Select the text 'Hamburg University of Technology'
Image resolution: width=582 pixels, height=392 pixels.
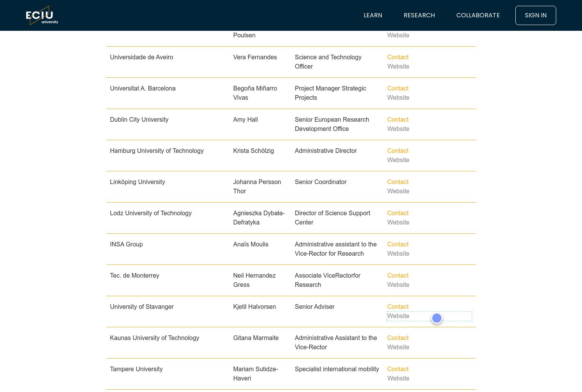pos(157,151)
